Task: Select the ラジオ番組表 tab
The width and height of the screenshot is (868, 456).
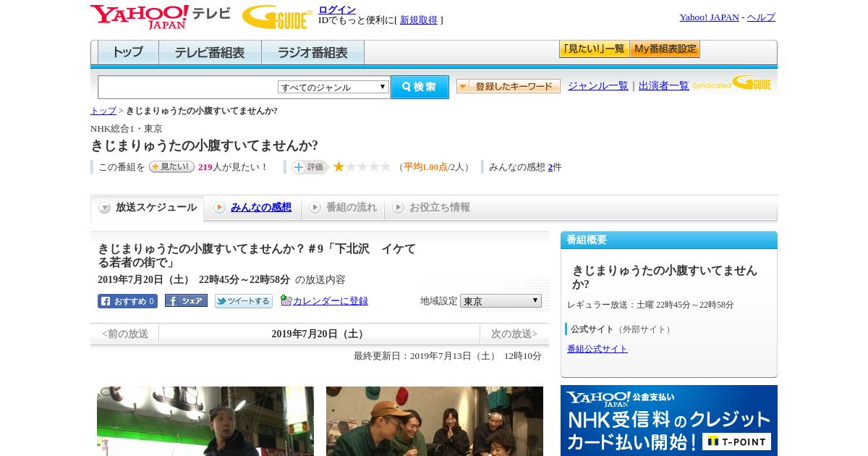Action: (x=312, y=53)
